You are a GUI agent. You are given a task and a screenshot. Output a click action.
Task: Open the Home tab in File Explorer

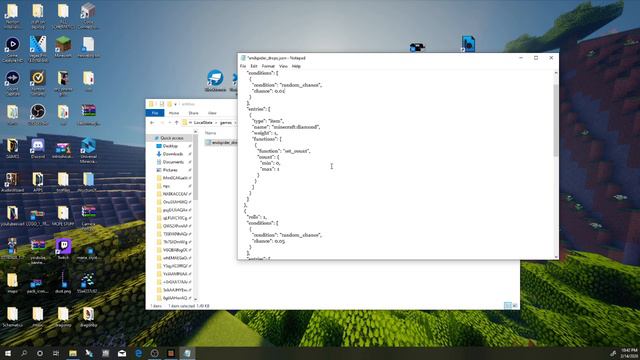[x=174, y=113]
